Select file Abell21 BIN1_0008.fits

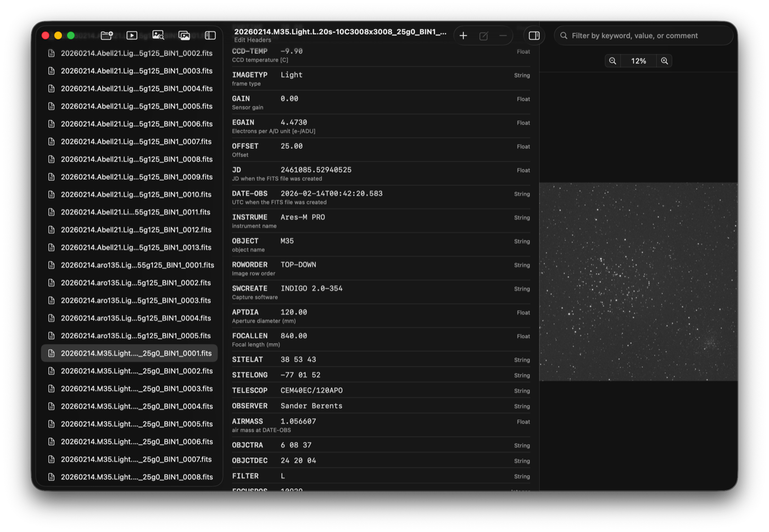[130, 159]
